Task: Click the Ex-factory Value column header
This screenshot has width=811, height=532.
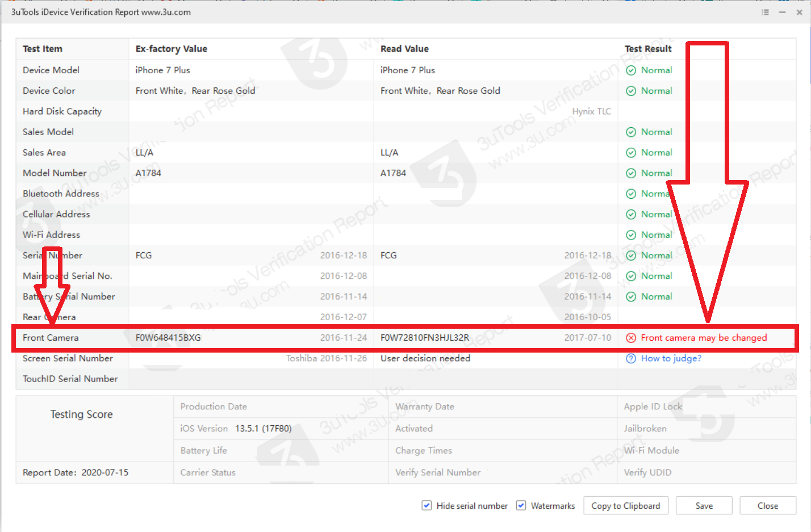Action: 172,49
